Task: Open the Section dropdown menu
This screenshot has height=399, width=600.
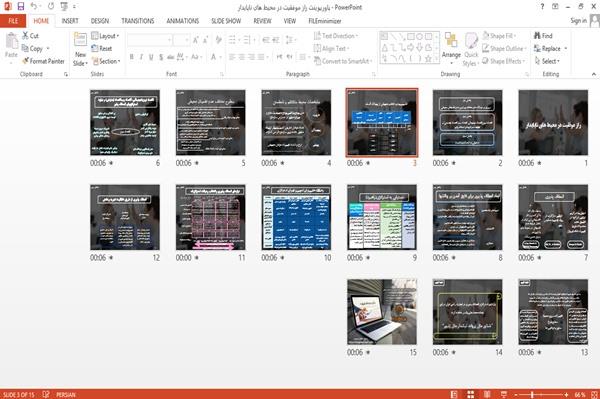Action: pyautogui.click(x=106, y=61)
